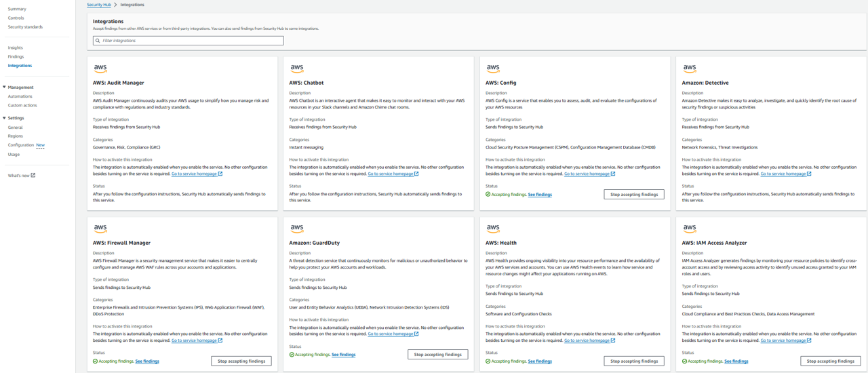This screenshot has width=868, height=373.
Task: Click green check icon on AWS Config status
Action: pos(488,195)
